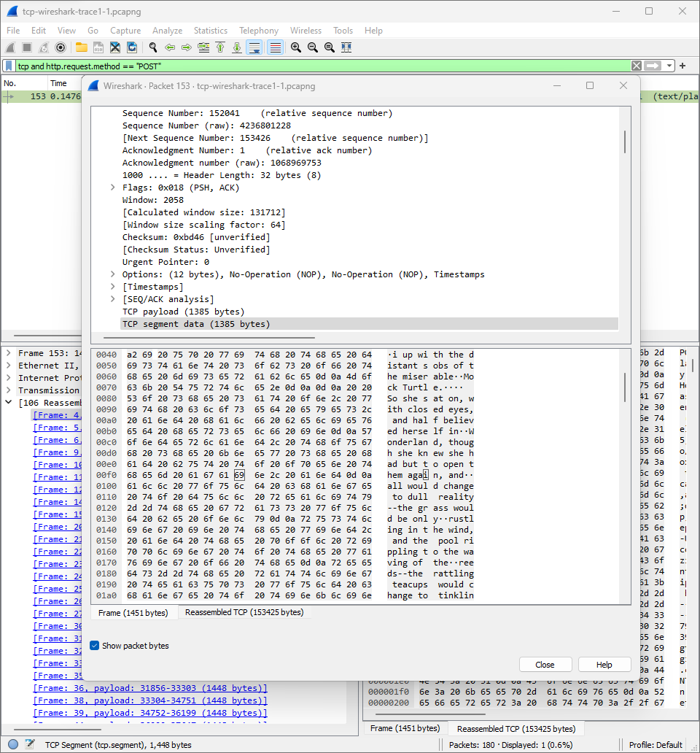Zoom out the main window text
This screenshot has height=753, width=700.
click(313, 47)
